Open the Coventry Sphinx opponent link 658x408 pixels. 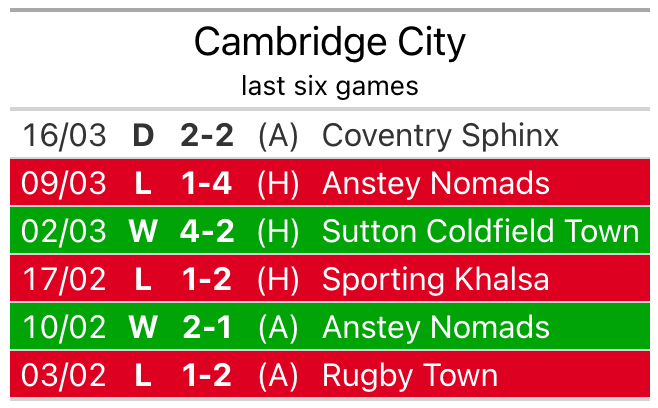point(440,135)
